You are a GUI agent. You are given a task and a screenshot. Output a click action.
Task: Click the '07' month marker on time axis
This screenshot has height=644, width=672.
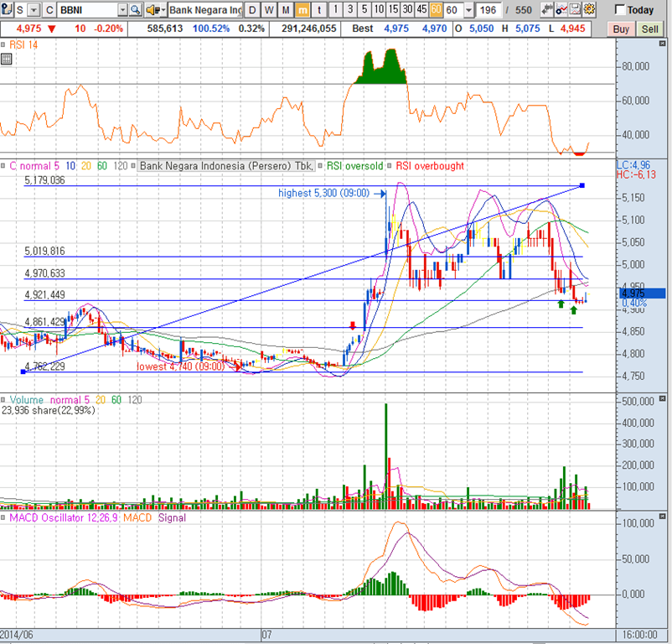pyautogui.click(x=266, y=635)
